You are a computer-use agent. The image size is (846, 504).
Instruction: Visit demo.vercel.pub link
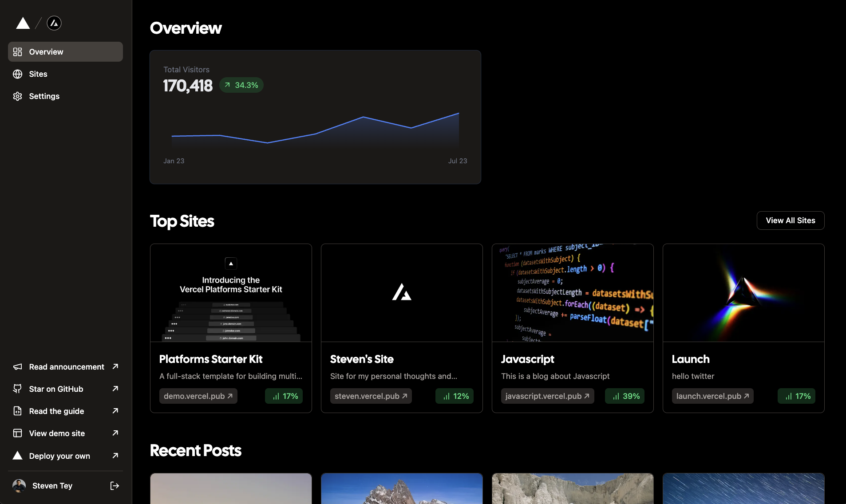[198, 396]
